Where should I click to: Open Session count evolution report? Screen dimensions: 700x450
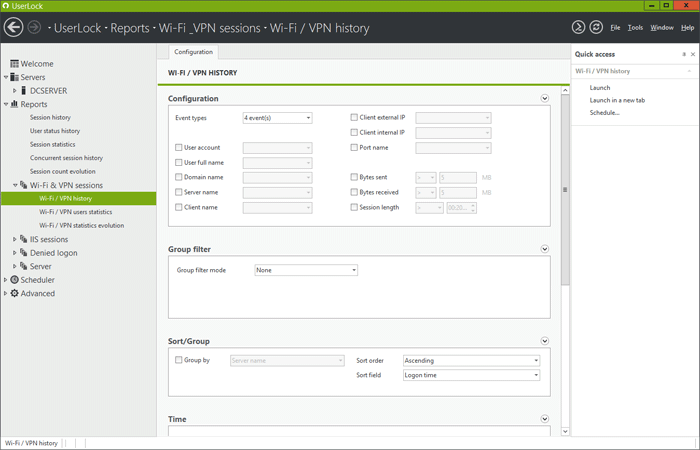tap(62, 171)
